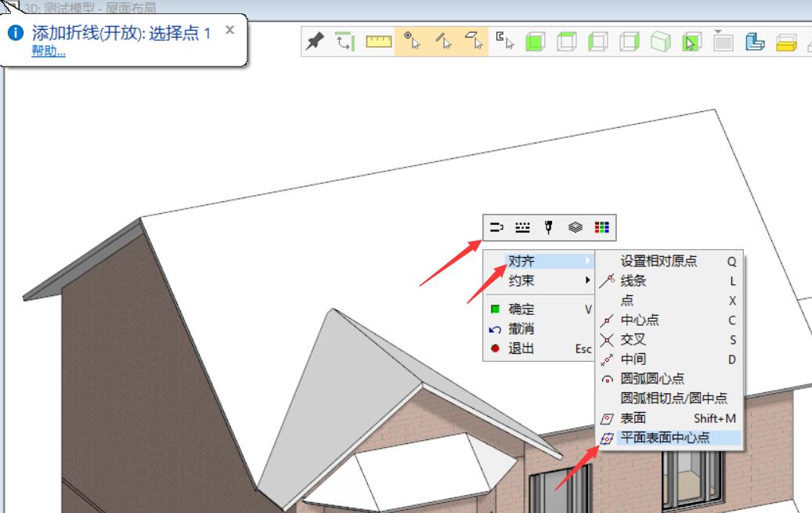Click the bracket-shaped selection cursor icon
Screen dimensions: 812x513
505,41
